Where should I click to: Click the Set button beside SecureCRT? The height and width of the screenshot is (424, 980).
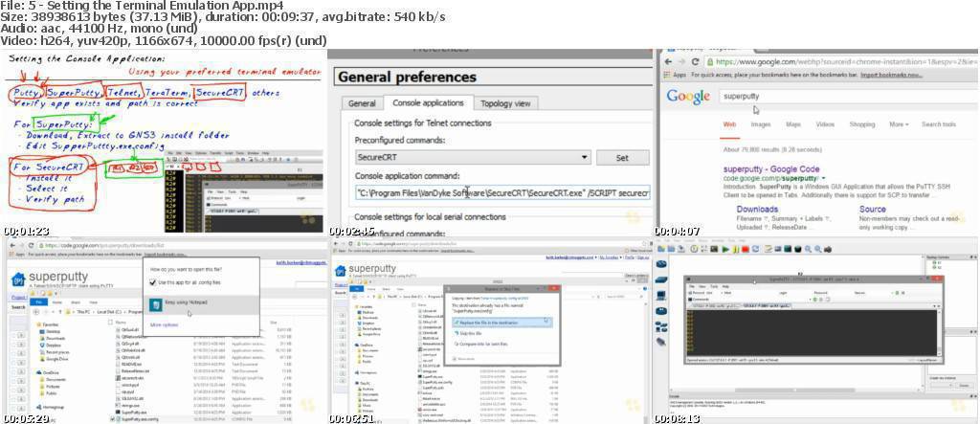point(622,158)
